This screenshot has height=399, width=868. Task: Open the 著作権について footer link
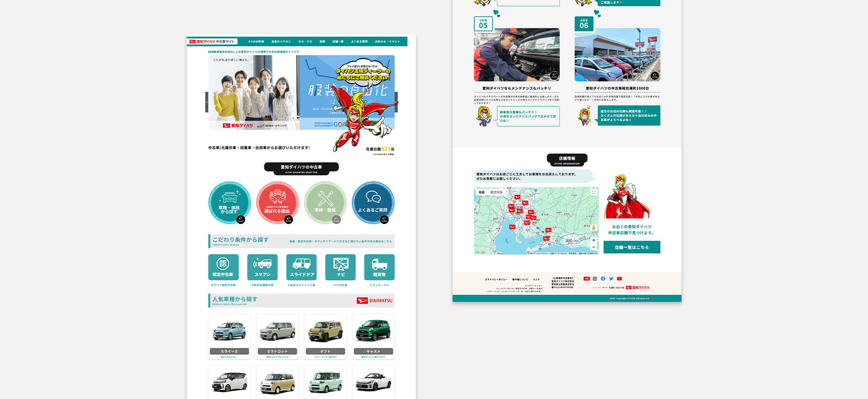point(520,280)
